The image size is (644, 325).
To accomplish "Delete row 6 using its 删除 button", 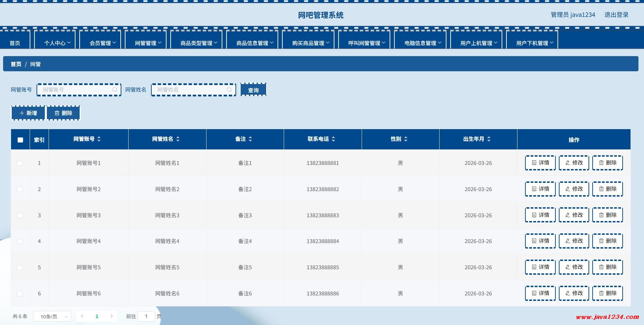I will (x=607, y=293).
